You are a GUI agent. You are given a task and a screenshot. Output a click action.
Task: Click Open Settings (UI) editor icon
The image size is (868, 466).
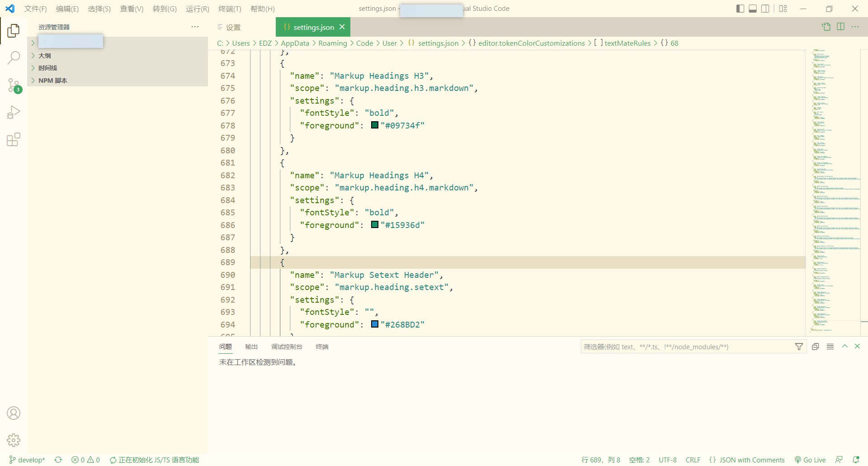(x=826, y=27)
